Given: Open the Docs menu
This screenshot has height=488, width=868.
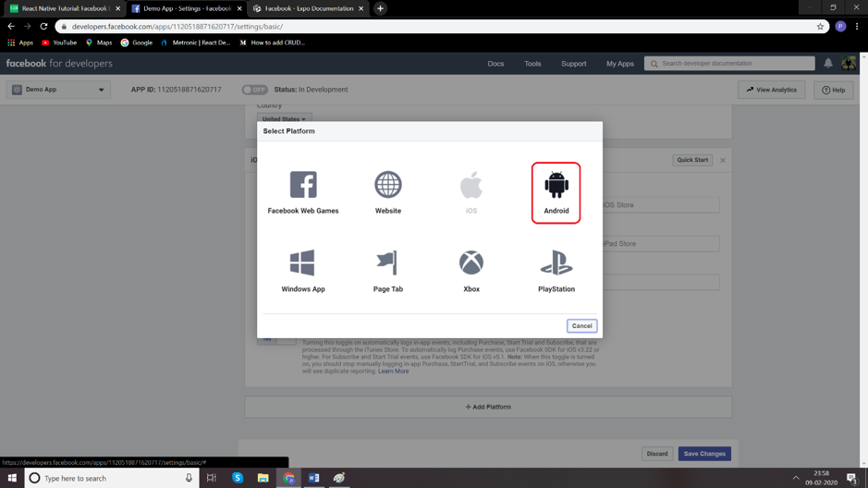Looking at the screenshot, I should [x=495, y=64].
